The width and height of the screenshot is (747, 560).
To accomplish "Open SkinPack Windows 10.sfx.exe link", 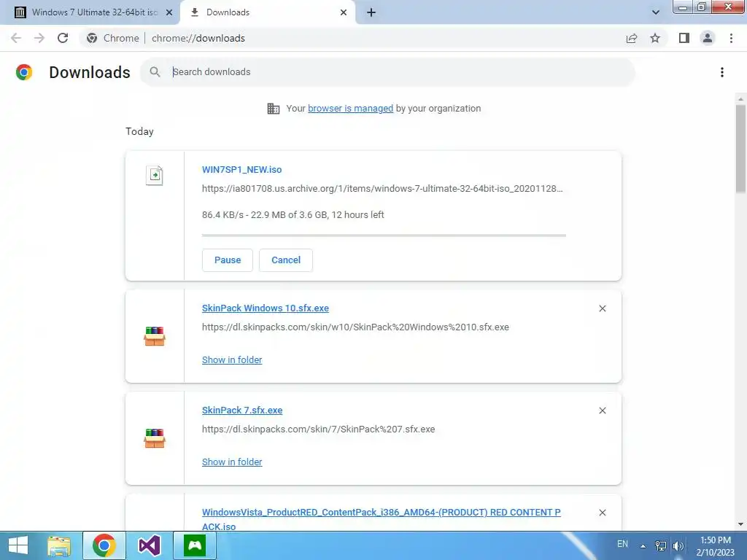I will (x=266, y=308).
